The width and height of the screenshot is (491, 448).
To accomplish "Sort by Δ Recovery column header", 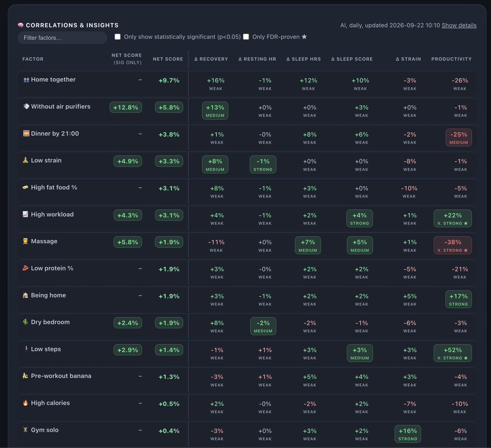I will click(x=211, y=59).
